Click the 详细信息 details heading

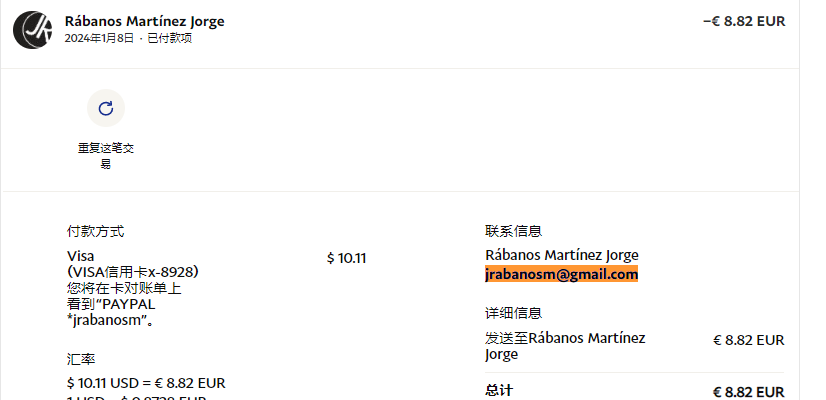513,313
